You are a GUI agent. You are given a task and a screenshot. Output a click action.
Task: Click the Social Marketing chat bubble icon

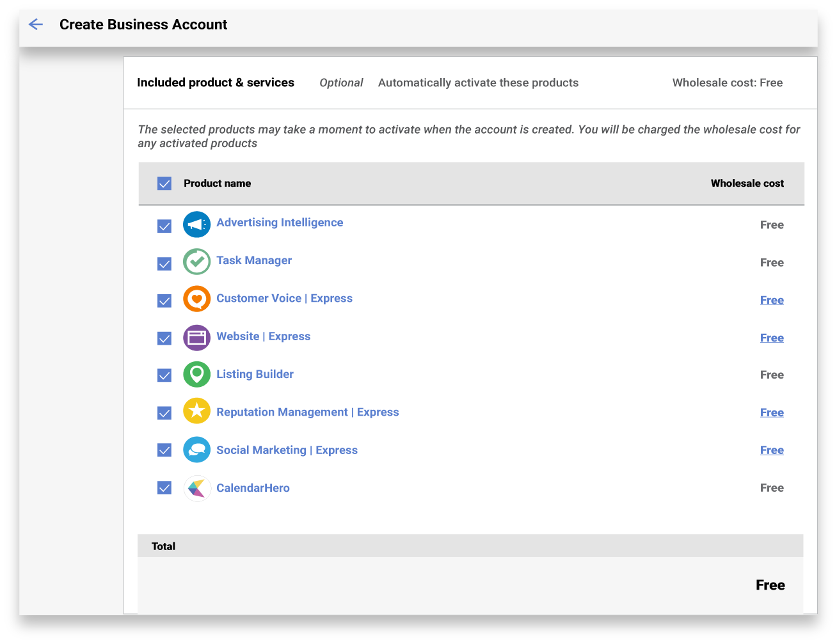pos(196,450)
